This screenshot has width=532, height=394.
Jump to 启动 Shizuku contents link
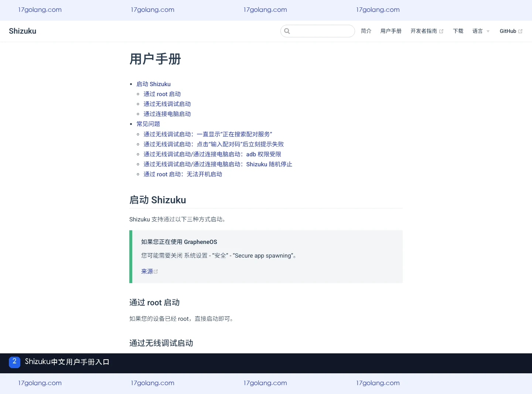(154, 84)
